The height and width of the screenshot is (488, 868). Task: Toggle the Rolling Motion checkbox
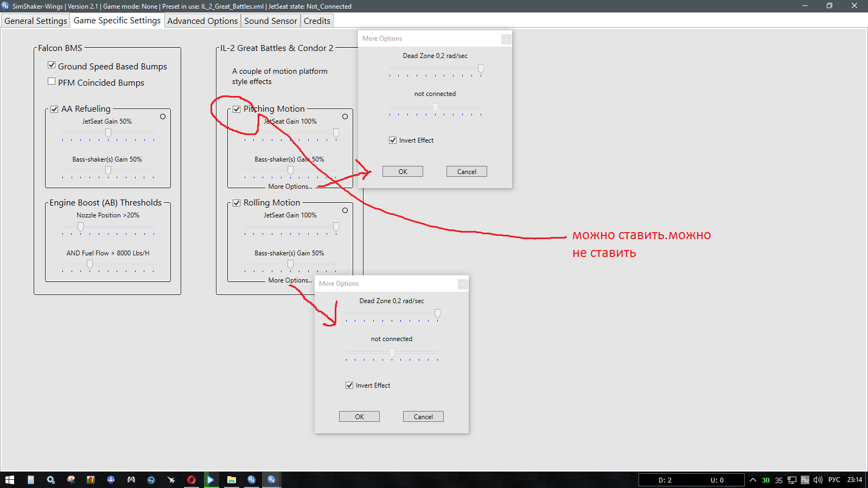(x=237, y=203)
